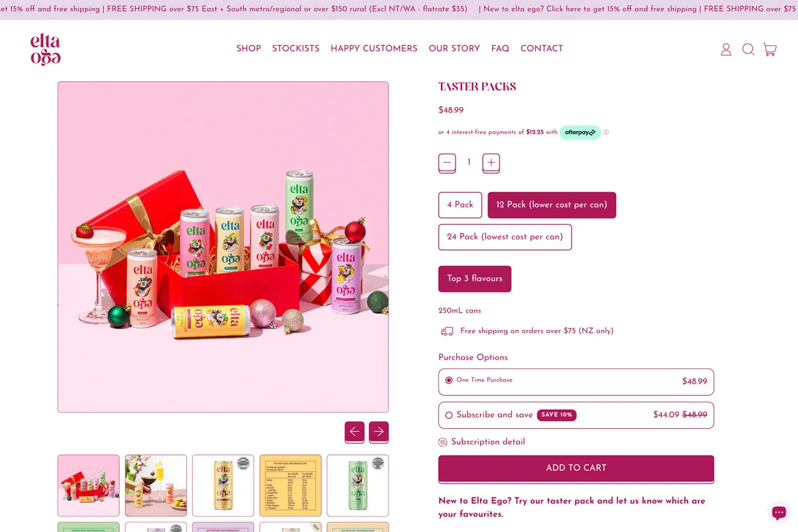This screenshot has width=798, height=532.
Task: Select Top 3 flavours option
Action: click(x=475, y=279)
